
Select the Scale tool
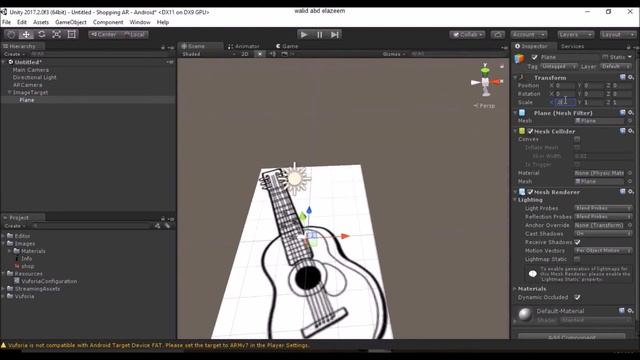[56, 35]
